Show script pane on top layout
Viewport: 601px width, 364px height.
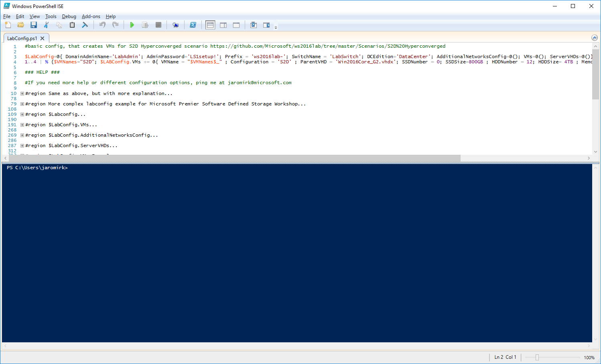coord(210,25)
